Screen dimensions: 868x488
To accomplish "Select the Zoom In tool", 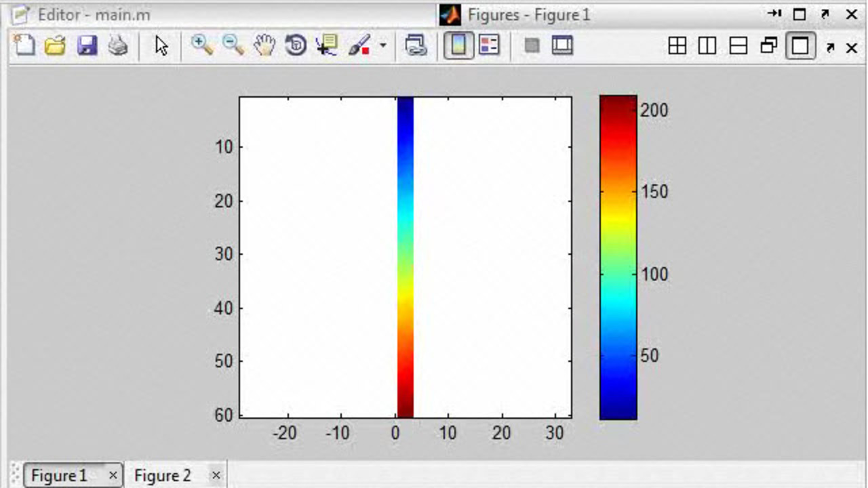I will pos(201,45).
